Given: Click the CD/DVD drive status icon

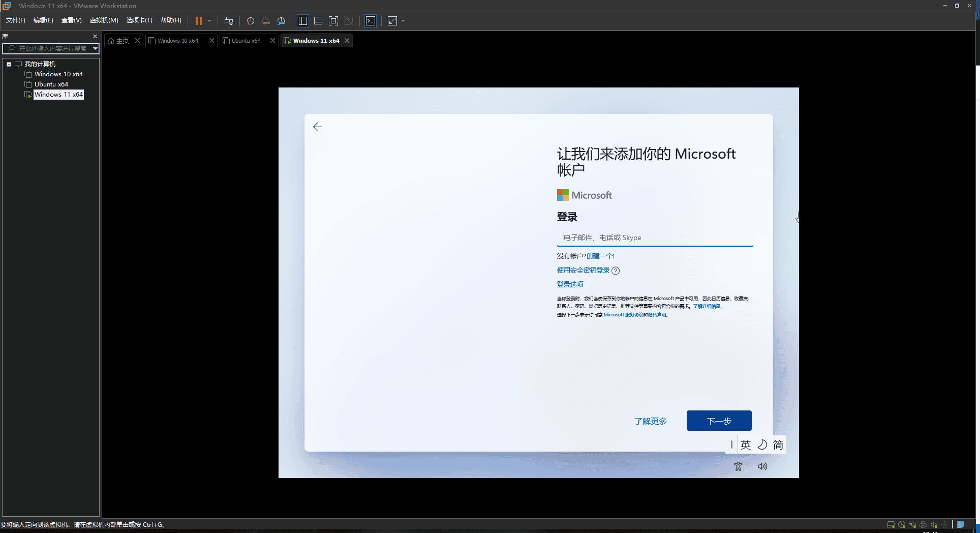Looking at the screenshot, I should [x=902, y=524].
